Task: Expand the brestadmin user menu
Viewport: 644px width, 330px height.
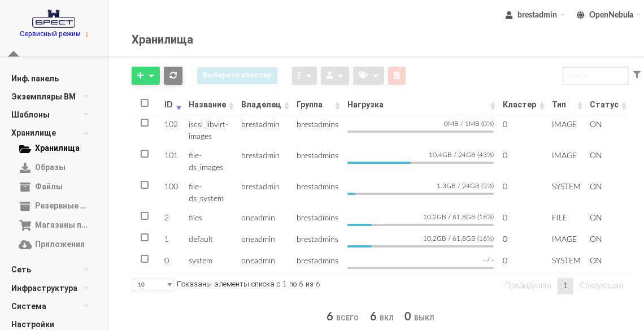Action: pos(535,15)
